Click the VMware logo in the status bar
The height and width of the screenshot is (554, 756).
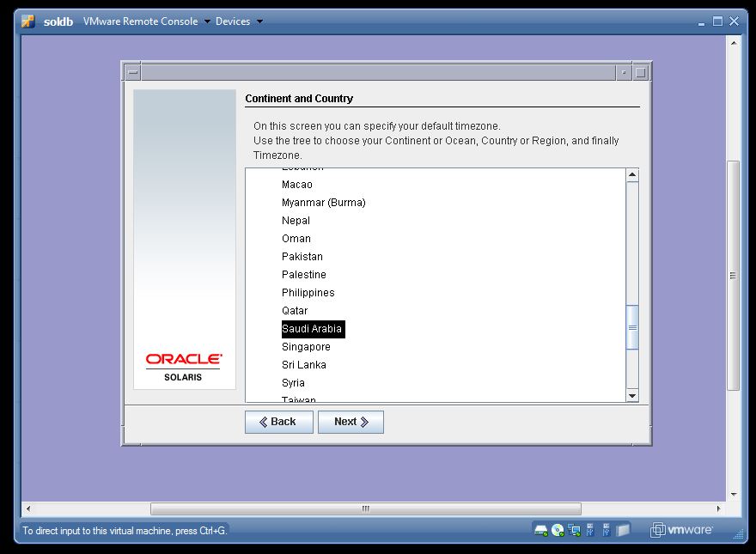click(683, 530)
